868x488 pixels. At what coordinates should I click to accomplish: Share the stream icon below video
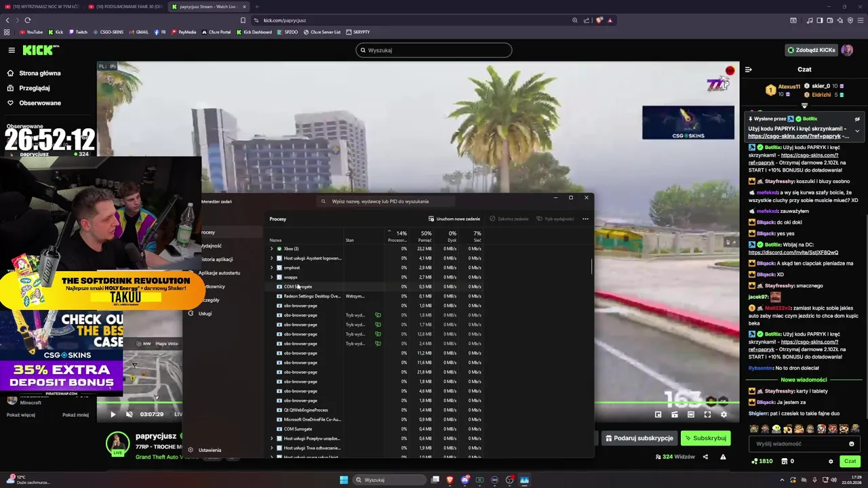coord(705,457)
